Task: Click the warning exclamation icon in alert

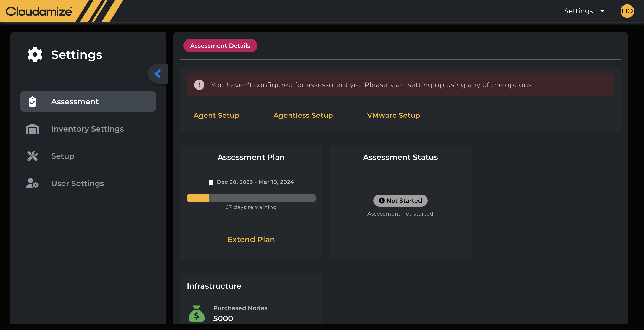Action: 199,85
